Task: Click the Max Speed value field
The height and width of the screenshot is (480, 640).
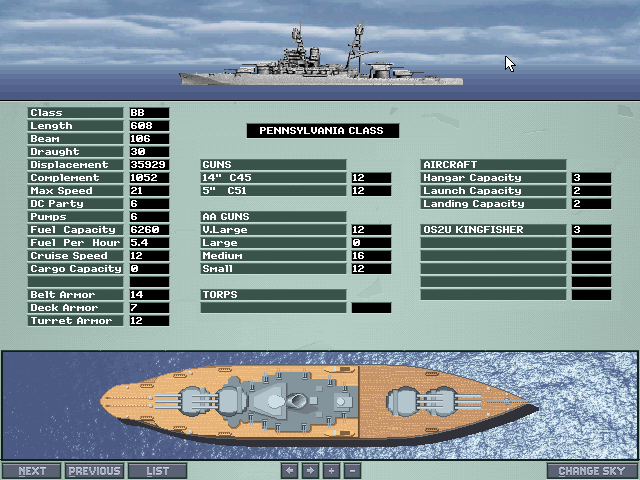Action: click(x=148, y=191)
